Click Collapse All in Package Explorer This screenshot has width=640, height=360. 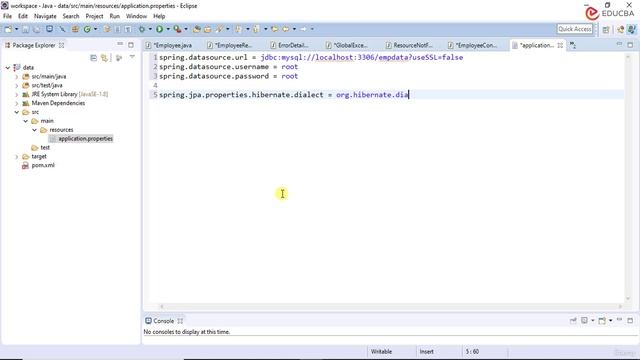tap(93, 58)
